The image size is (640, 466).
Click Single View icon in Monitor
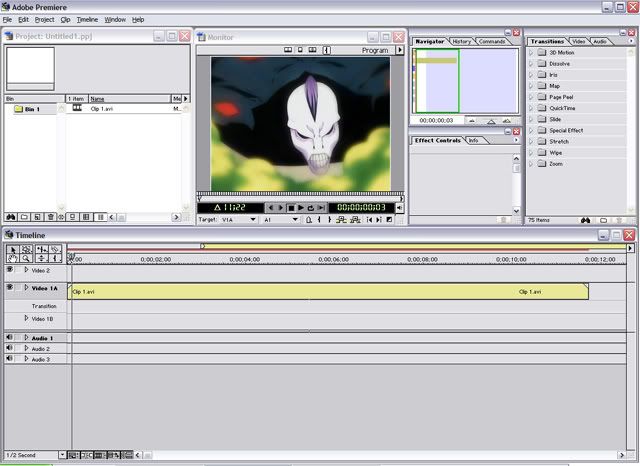[x=300, y=50]
